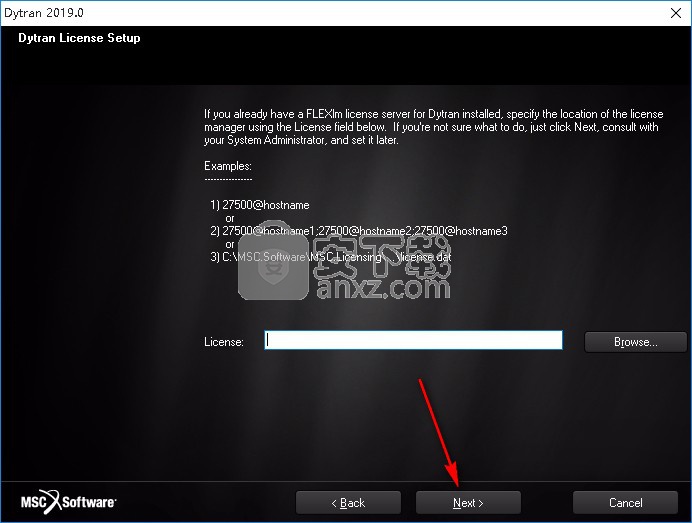This screenshot has height=523, width=692.
Task: Click the 'Dytran 2019.0' window title
Action: click(x=44, y=13)
